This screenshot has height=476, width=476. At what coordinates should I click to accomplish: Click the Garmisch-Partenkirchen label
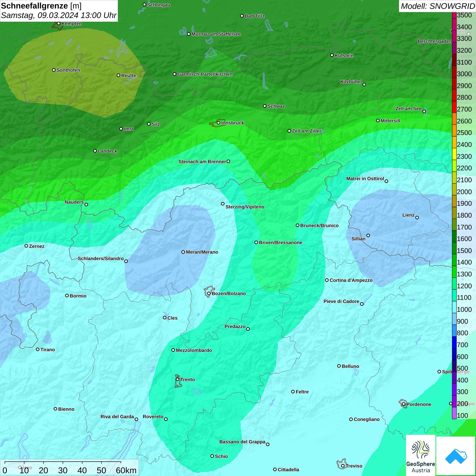tap(205, 74)
